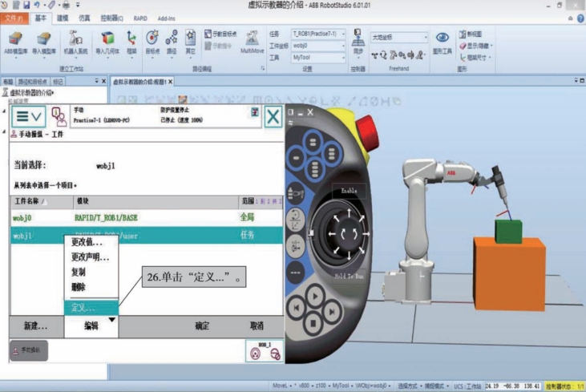The width and height of the screenshot is (586, 392).
Task: Choose "更改值..." from the edit menu
Action: pyautogui.click(x=87, y=243)
